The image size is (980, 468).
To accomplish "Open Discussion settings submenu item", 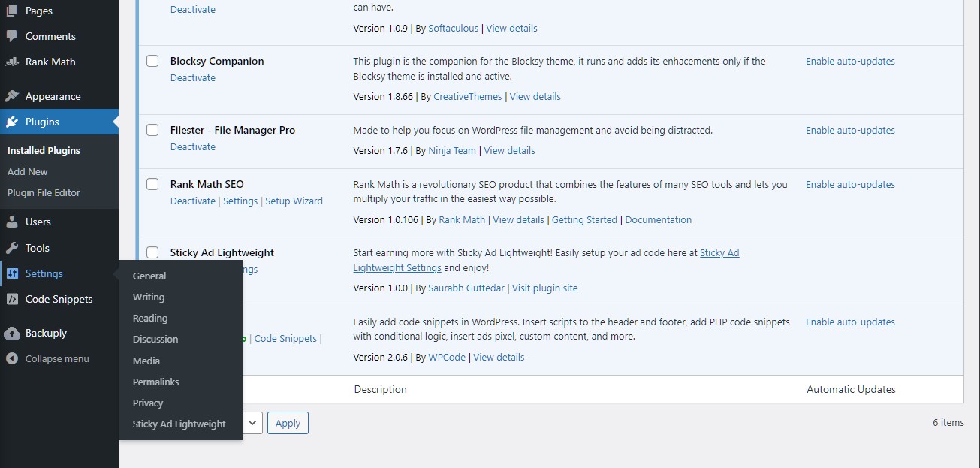I will click(155, 339).
